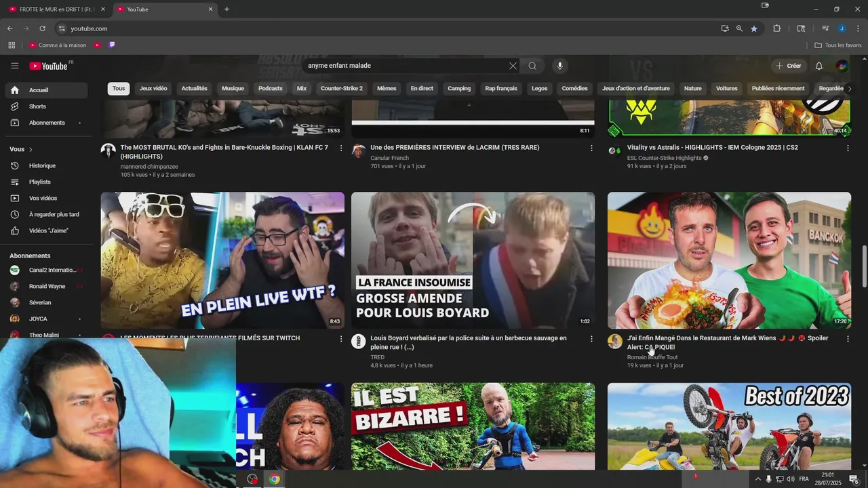
Task: Select the Actualités chip
Action: (195, 88)
